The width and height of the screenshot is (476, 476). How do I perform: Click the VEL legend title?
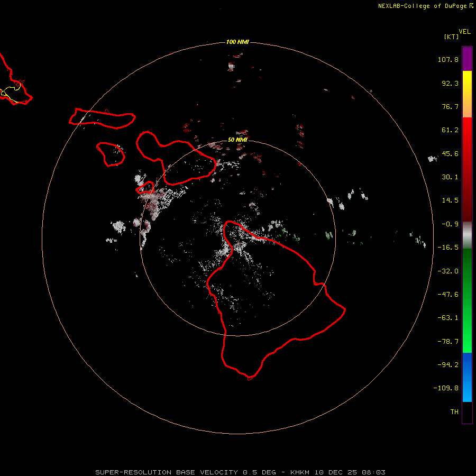pyautogui.click(x=464, y=32)
